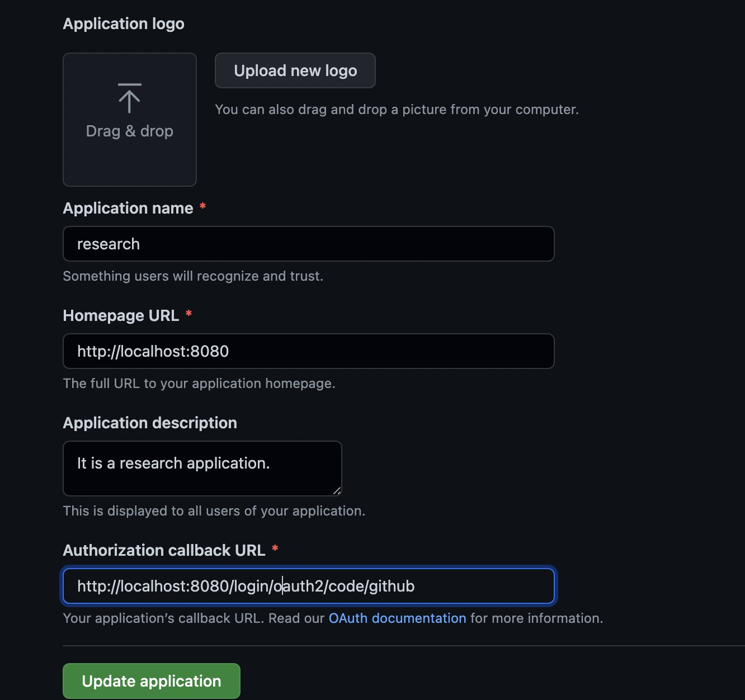Click the "Authorization callback URL" label
The image size is (745, 700).
(164, 551)
